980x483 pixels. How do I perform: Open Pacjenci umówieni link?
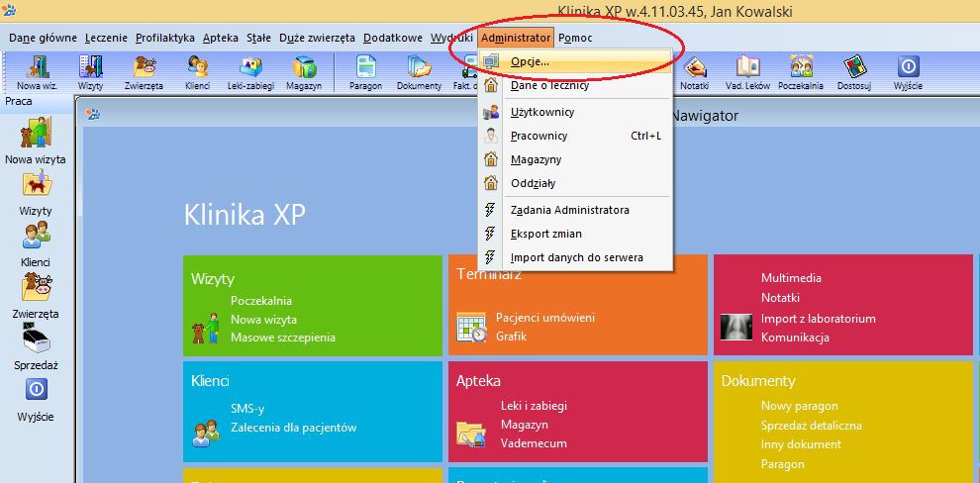[545, 318]
